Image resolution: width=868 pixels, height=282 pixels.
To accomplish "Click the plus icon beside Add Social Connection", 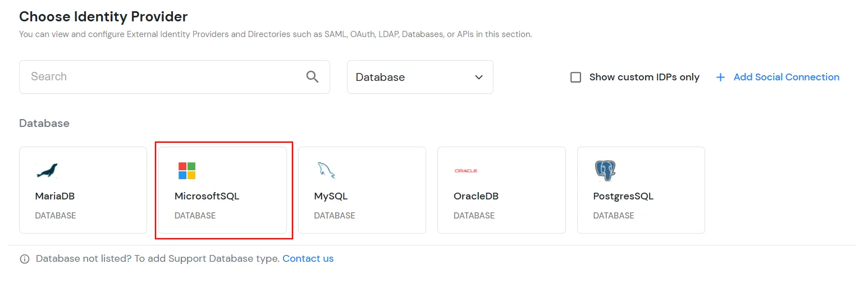I will [720, 78].
